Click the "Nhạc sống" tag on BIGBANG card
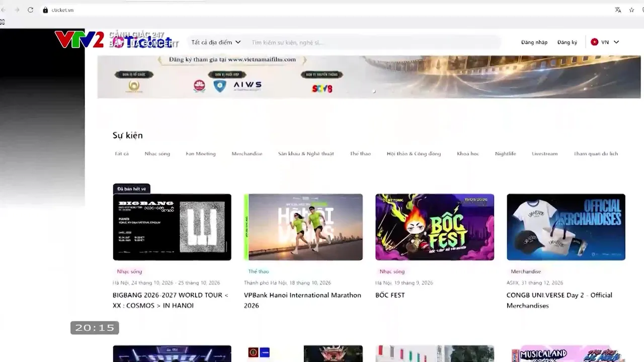Viewport: 644px width, 362px height. [x=129, y=271]
